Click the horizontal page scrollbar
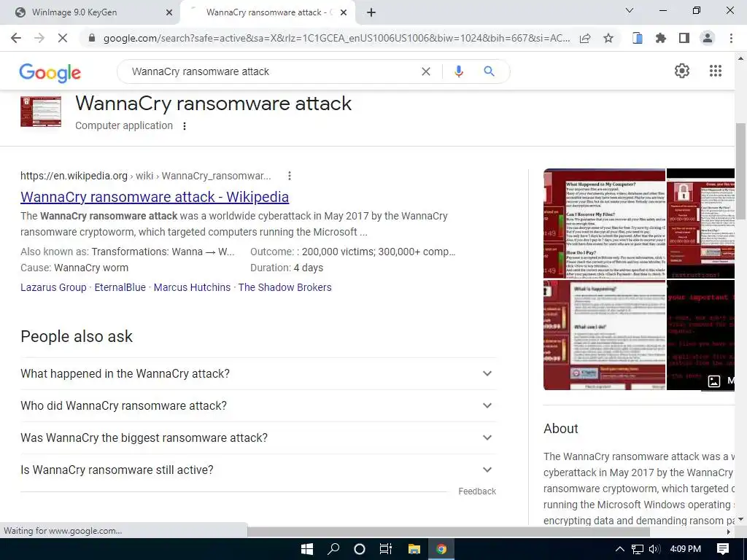 coord(448,532)
